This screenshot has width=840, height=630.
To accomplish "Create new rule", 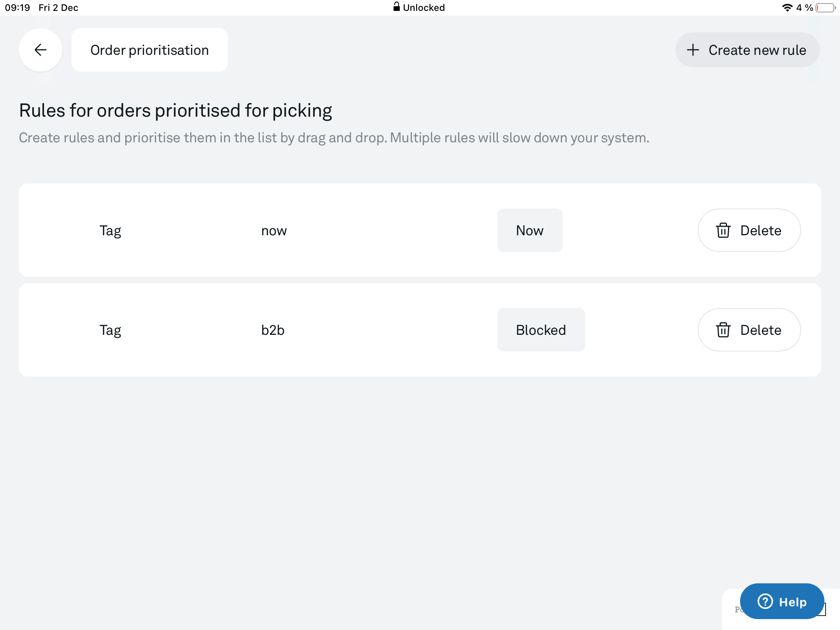I will pos(747,50).
